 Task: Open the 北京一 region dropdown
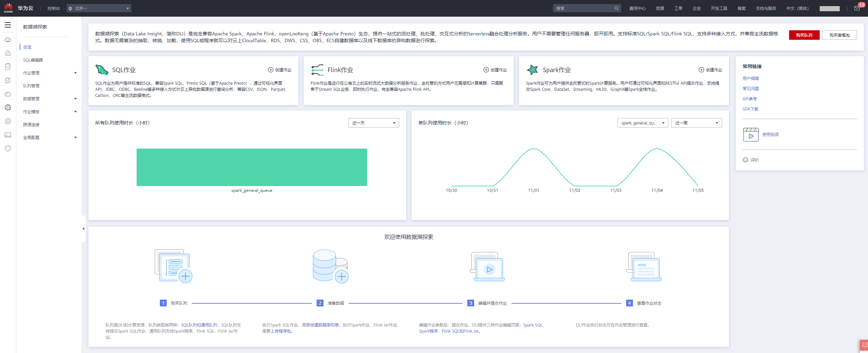[x=99, y=8]
